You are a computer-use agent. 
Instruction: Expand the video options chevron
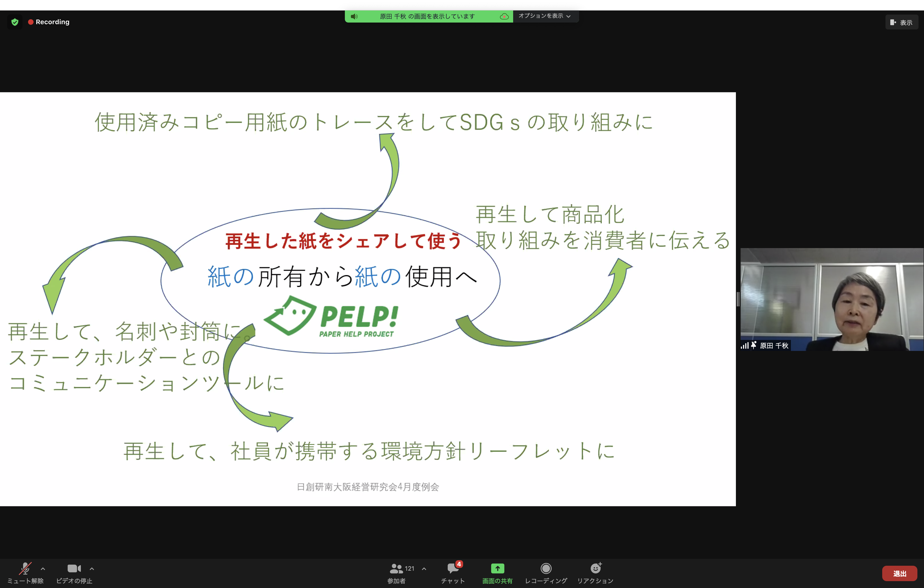pos(92,569)
